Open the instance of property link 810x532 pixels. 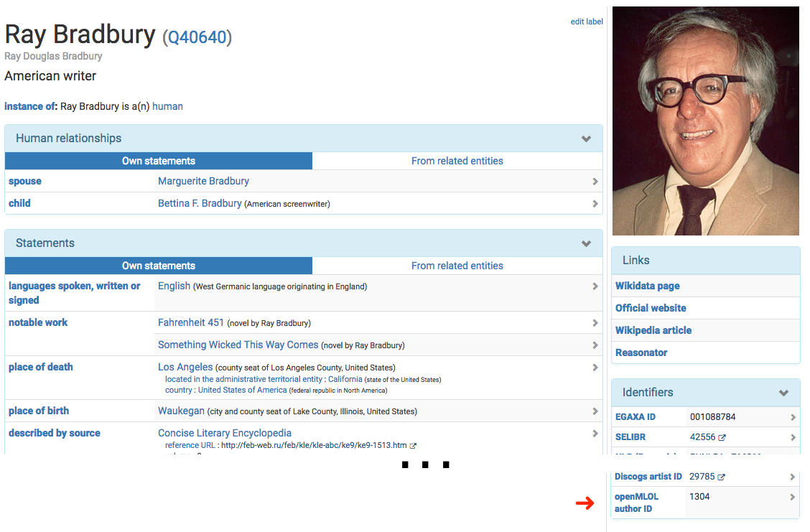(31, 106)
